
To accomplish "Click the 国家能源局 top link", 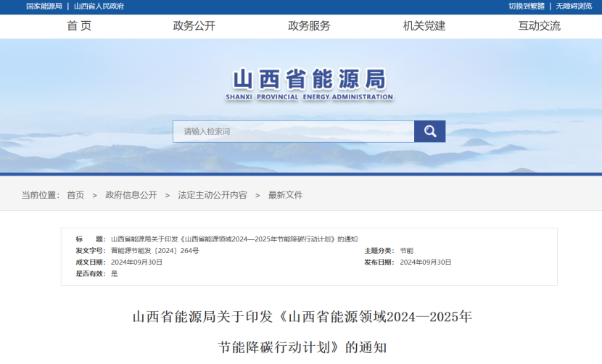I will [x=44, y=6].
